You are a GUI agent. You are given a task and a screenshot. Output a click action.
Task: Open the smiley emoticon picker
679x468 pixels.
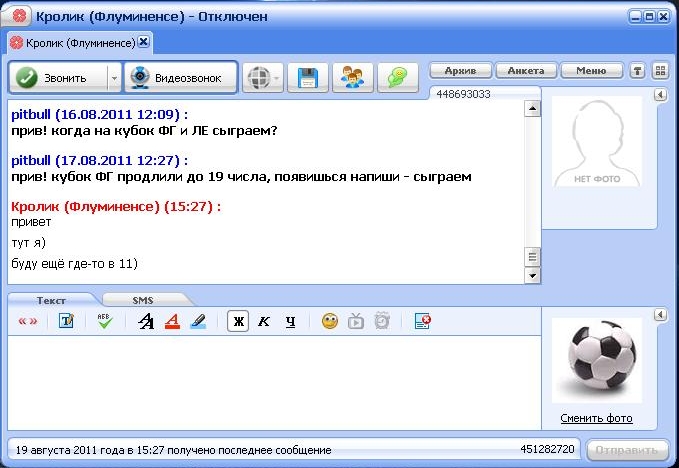pos(330,321)
